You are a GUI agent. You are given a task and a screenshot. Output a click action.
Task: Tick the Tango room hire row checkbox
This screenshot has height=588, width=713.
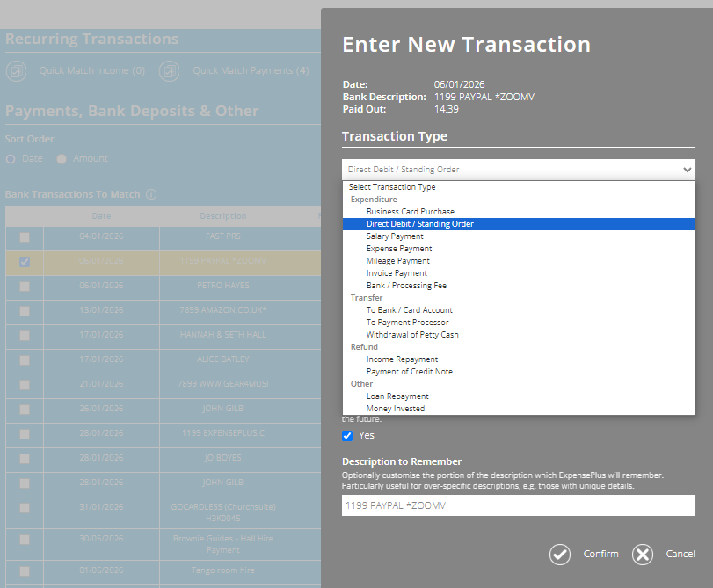click(25, 571)
